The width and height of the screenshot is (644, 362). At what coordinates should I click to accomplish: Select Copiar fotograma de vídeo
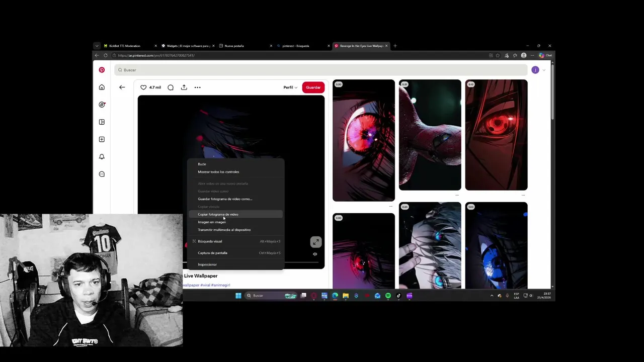coord(235,214)
